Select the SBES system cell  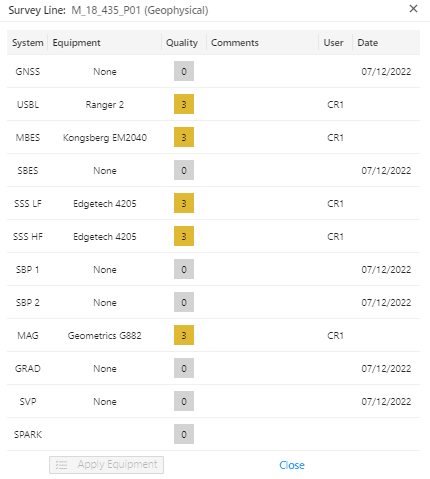(28, 170)
